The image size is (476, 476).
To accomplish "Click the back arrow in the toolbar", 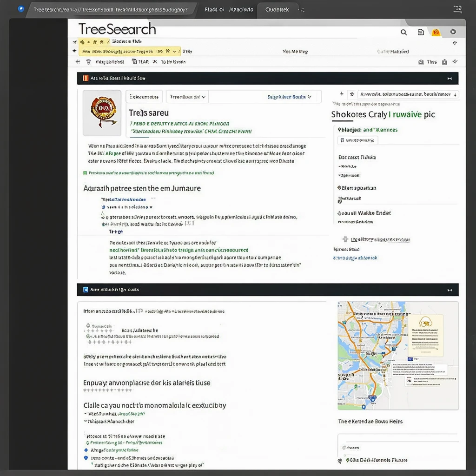I will click(78, 62).
